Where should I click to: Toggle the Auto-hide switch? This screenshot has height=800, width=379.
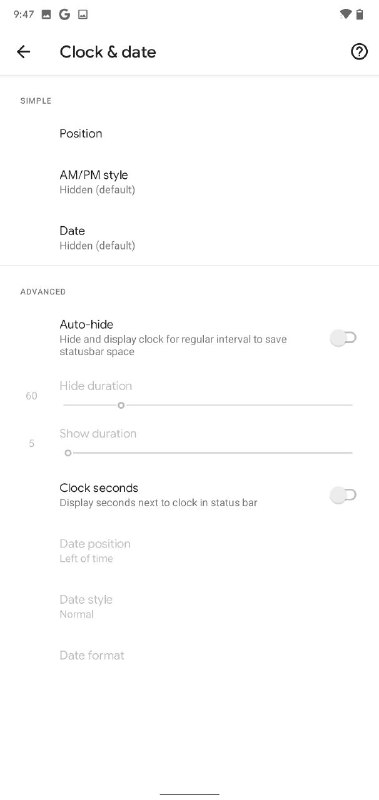(343, 338)
